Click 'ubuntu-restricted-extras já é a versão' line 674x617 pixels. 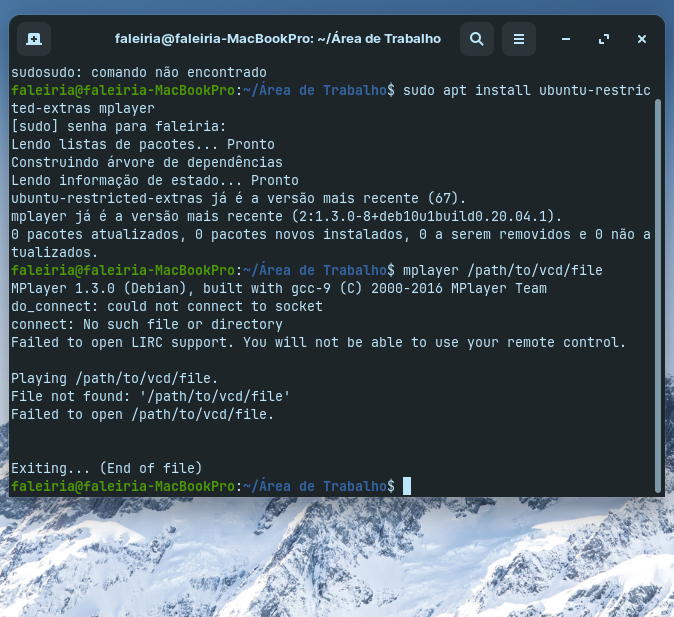[239, 199]
